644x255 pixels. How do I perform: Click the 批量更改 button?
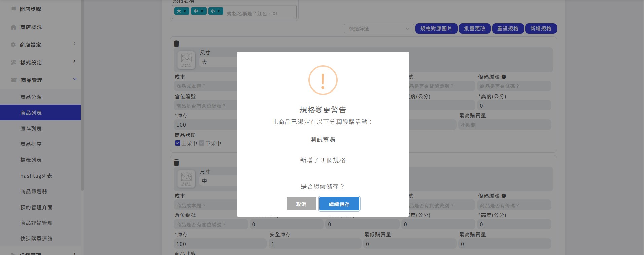(x=475, y=29)
